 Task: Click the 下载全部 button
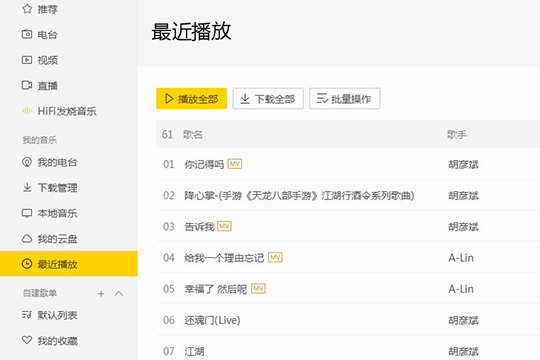coord(268,99)
